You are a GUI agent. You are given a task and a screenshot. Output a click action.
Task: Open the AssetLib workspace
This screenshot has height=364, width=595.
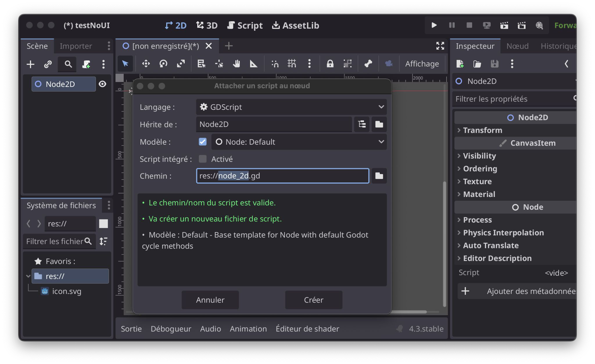coord(295,25)
